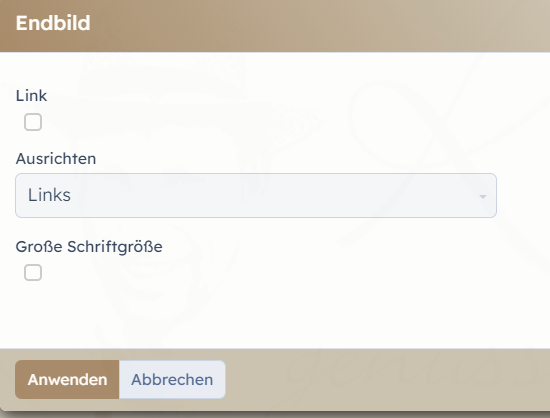The width and height of the screenshot is (550, 418).
Task: Dismiss Endbild settings with Abbrechen
Action: pos(172,379)
